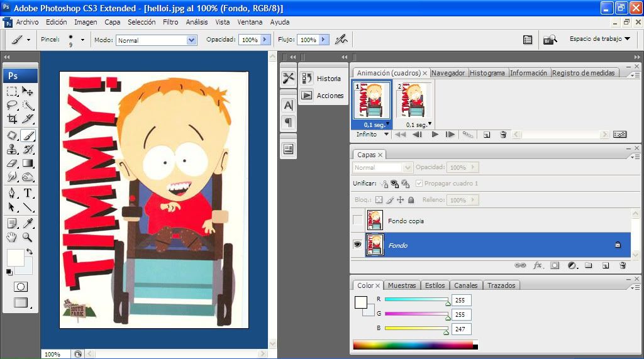Open layer blend mode Normal dropdown
The image size is (644, 359).
click(382, 167)
